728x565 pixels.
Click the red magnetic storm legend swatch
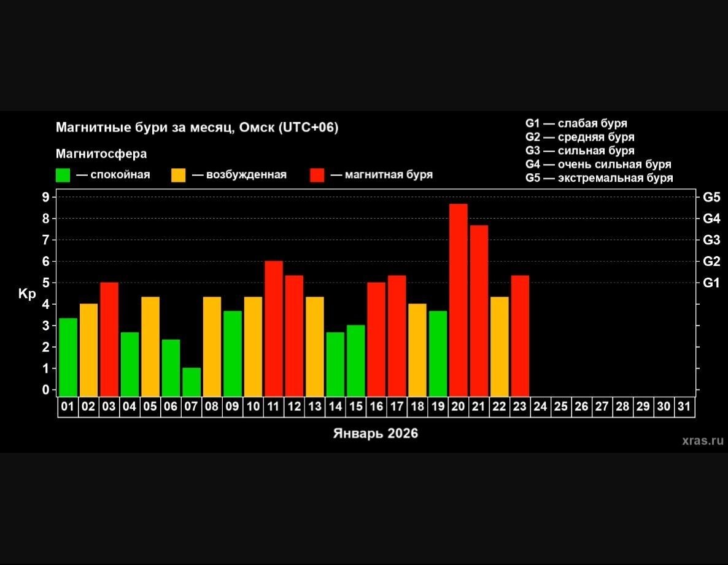click(317, 175)
